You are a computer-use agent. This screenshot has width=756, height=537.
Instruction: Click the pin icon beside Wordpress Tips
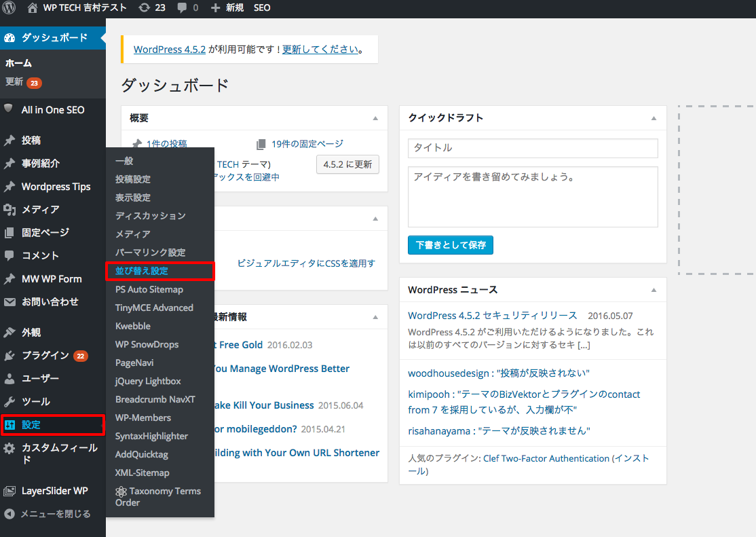click(x=9, y=187)
